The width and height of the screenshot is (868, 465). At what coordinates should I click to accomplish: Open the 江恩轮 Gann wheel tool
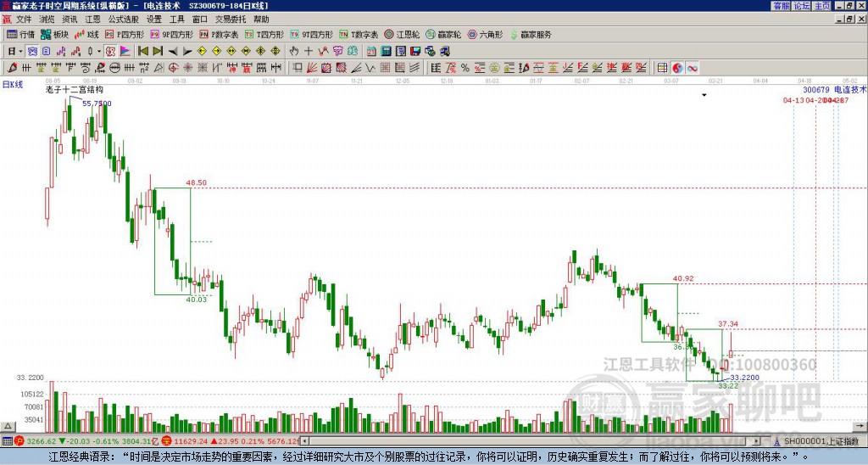[x=402, y=34]
